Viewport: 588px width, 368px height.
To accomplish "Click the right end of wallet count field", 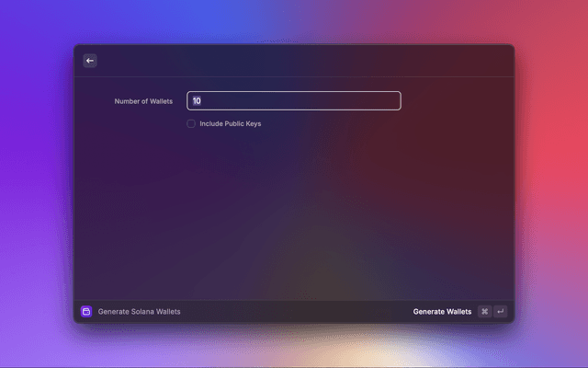I will 390,101.
